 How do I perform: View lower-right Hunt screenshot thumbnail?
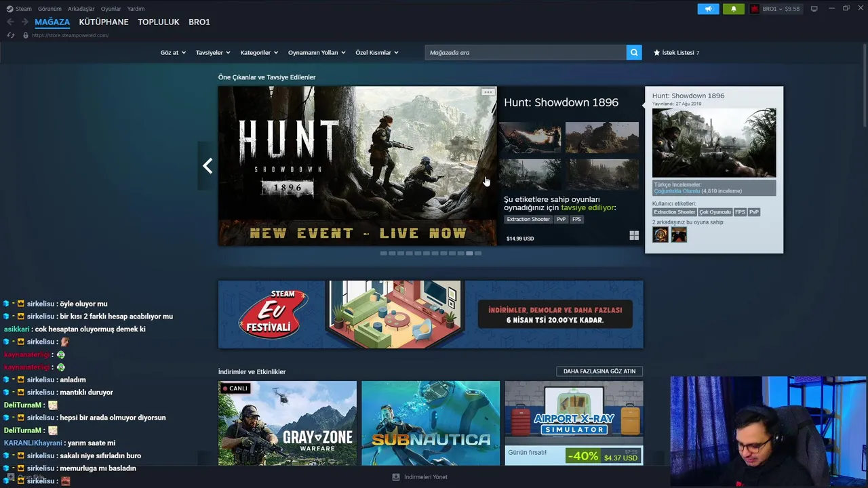602,174
